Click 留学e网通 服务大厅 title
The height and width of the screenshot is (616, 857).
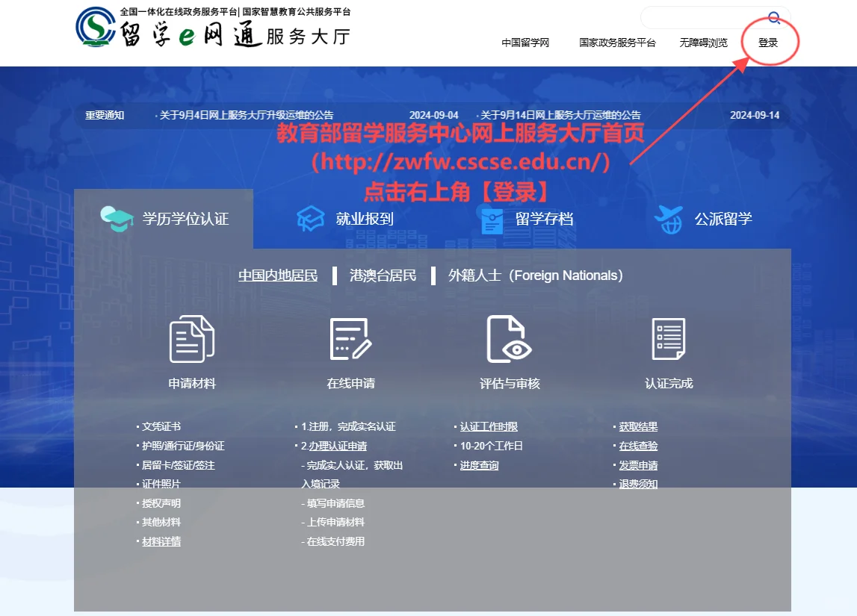click(235, 36)
